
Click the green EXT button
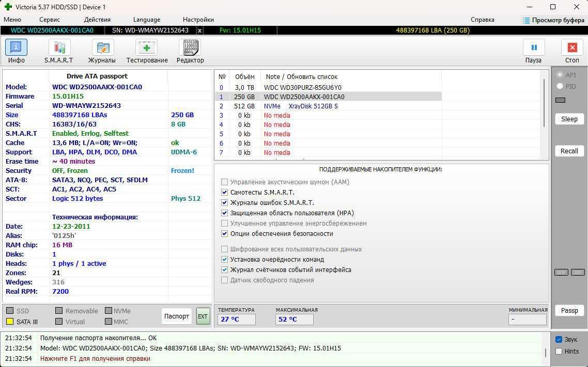(203, 316)
